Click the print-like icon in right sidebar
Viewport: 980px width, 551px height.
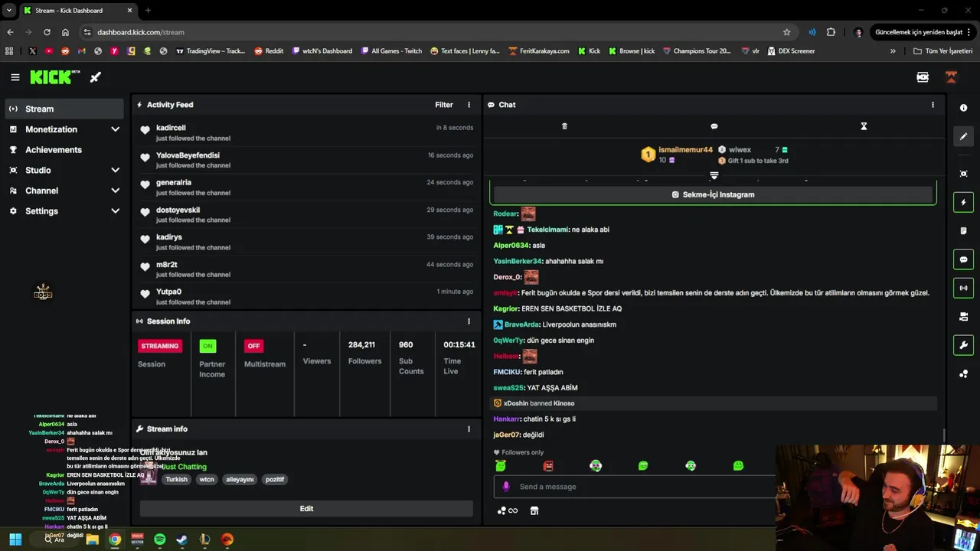(x=964, y=317)
